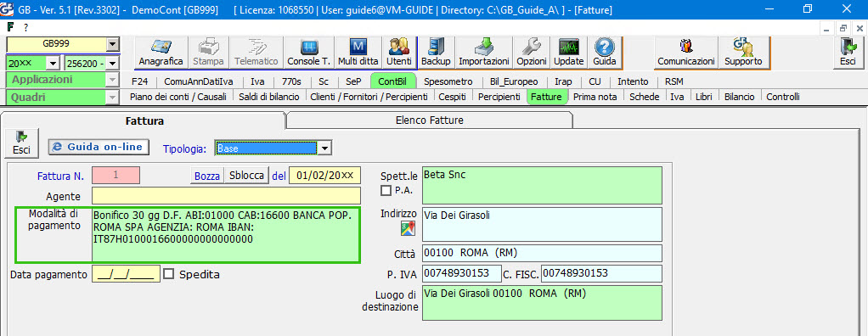This screenshot has height=336, width=868.
Task: Open Piano dei conti / Causali
Action: [178, 97]
